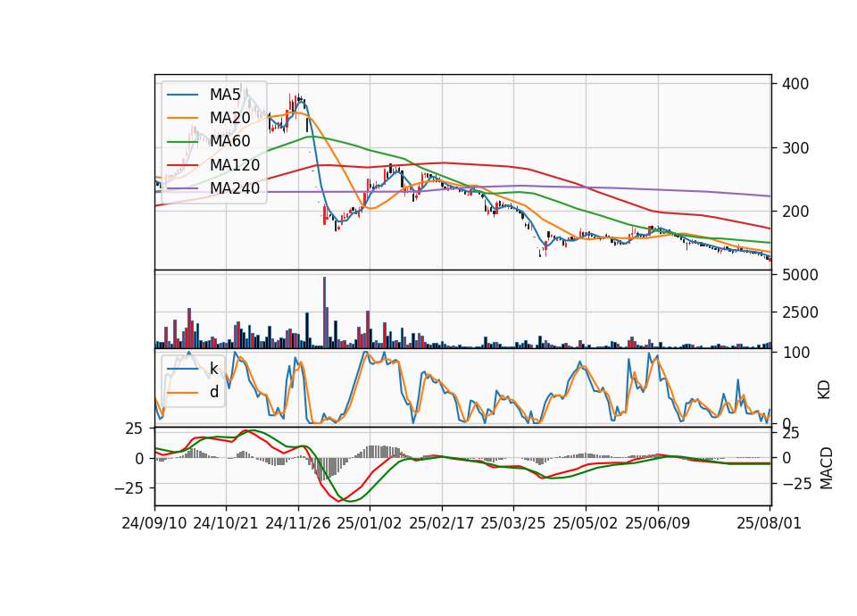Image resolution: width=857 pixels, height=616 pixels.
Task: Click the 200 price axis label
Action: pos(795,212)
